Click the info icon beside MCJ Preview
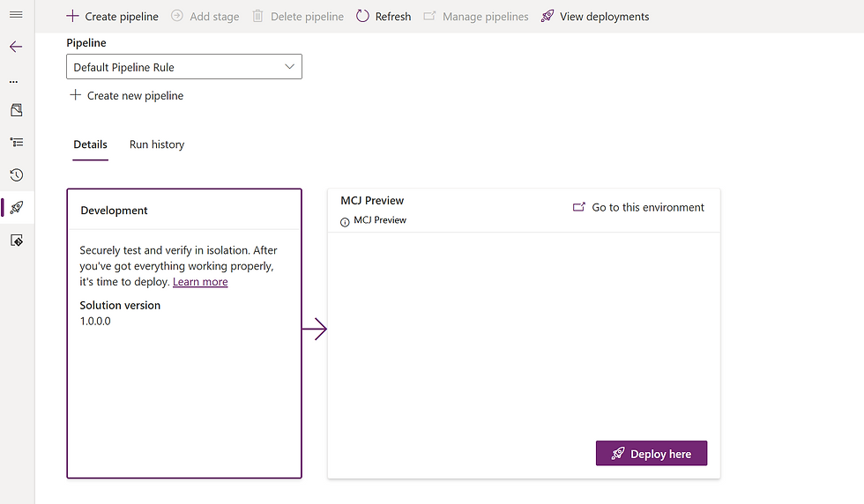The image size is (864, 504). [345, 222]
